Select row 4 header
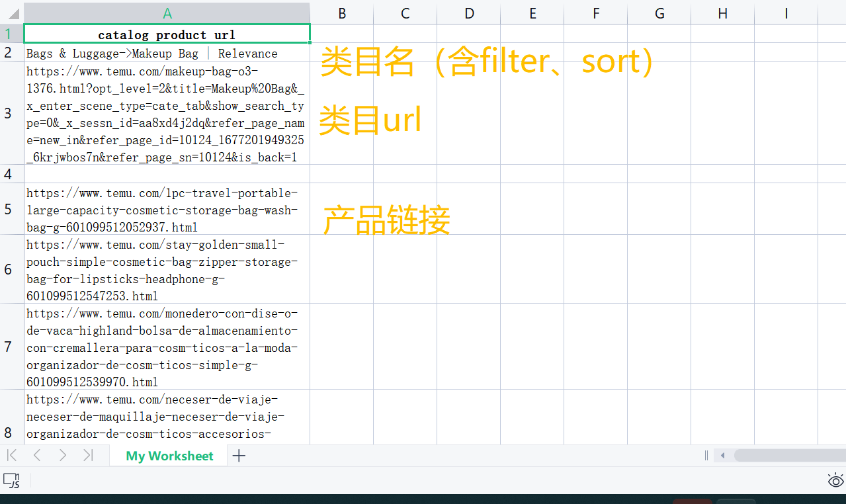This screenshot has height=504, width=846. click(8, 174)
